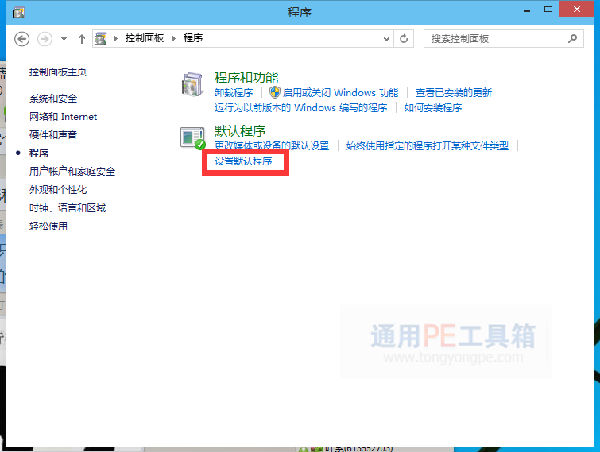Click 更改媒体或设备的默认设置

(x=272, y=145)
